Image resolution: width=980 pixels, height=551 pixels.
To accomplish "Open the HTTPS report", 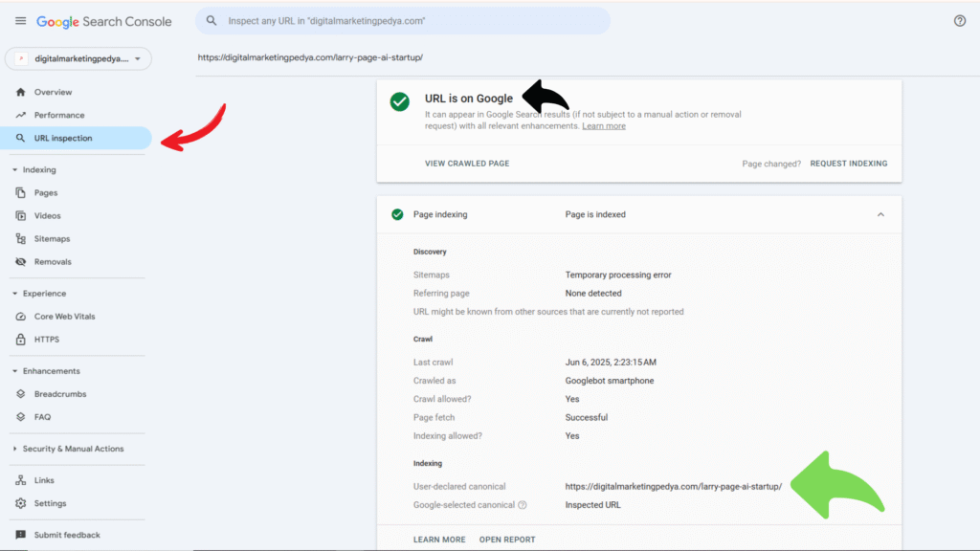I will pyautogui.click(x=76, y=340).
